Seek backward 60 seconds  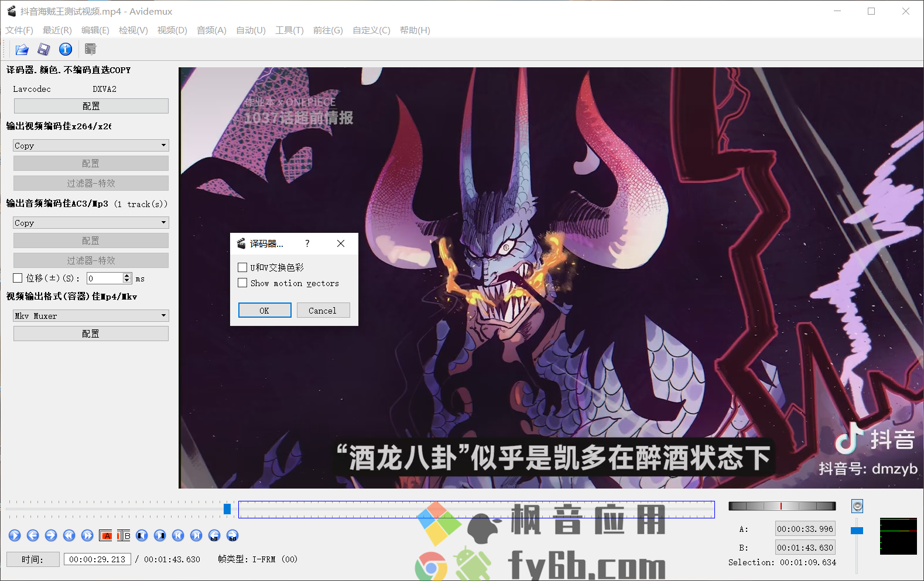[x=214, y=535]
